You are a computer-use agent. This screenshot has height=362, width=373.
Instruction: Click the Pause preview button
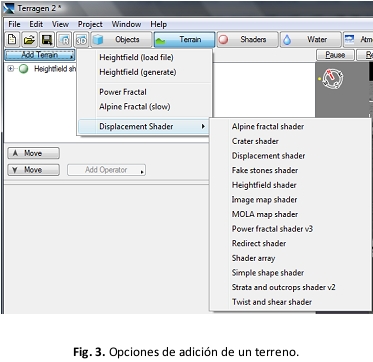pos(335,55)
